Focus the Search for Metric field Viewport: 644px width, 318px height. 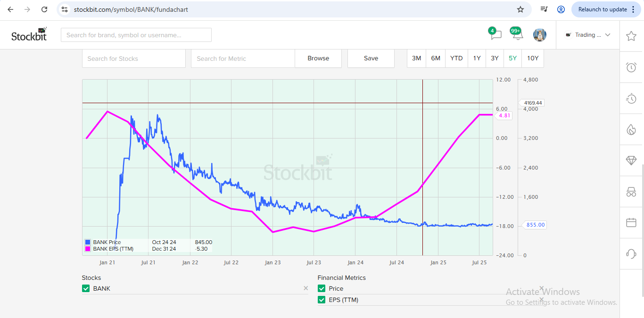tap(243, 58)
